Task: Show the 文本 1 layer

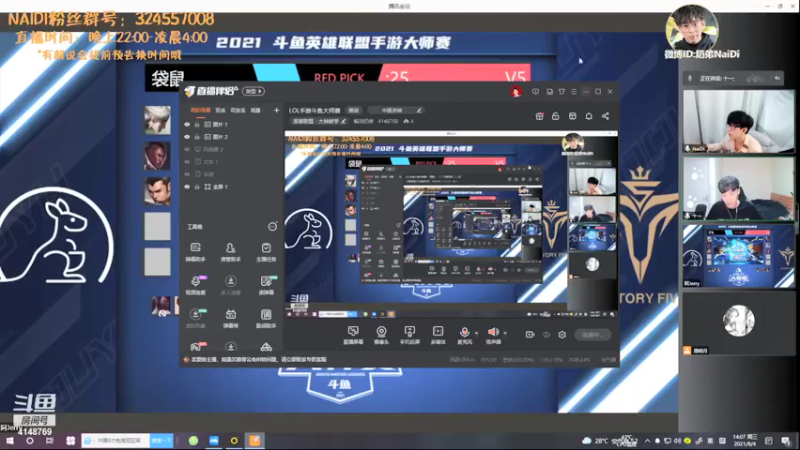Action: [187, 162]
